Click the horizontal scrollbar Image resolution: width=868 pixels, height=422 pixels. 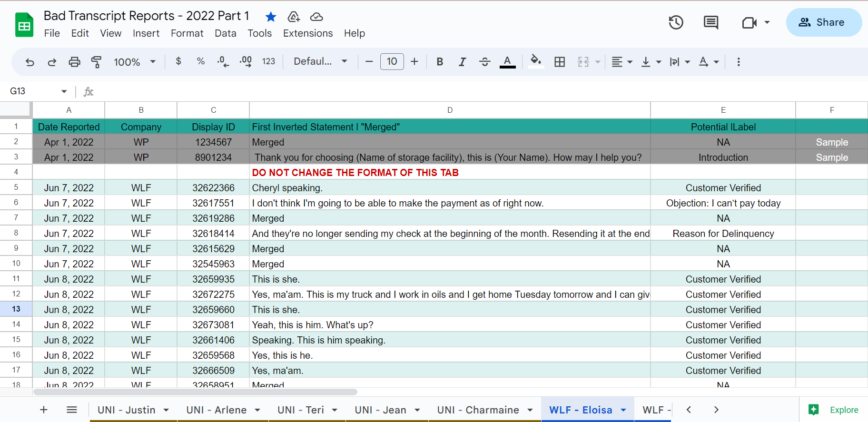pyautogui.click(x=195, y=392)
